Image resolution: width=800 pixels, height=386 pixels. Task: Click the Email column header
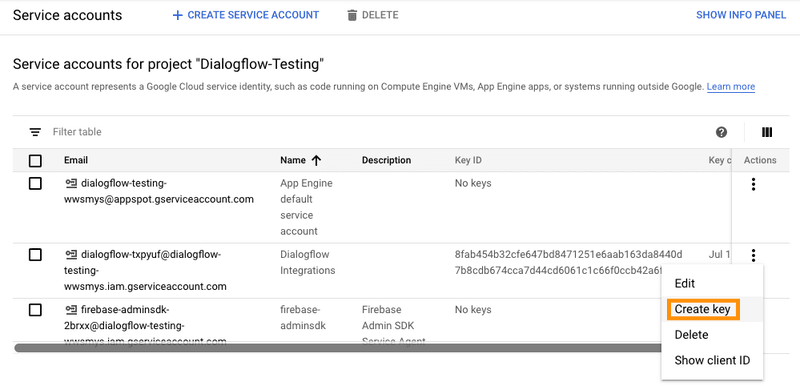tap(76, 160)
